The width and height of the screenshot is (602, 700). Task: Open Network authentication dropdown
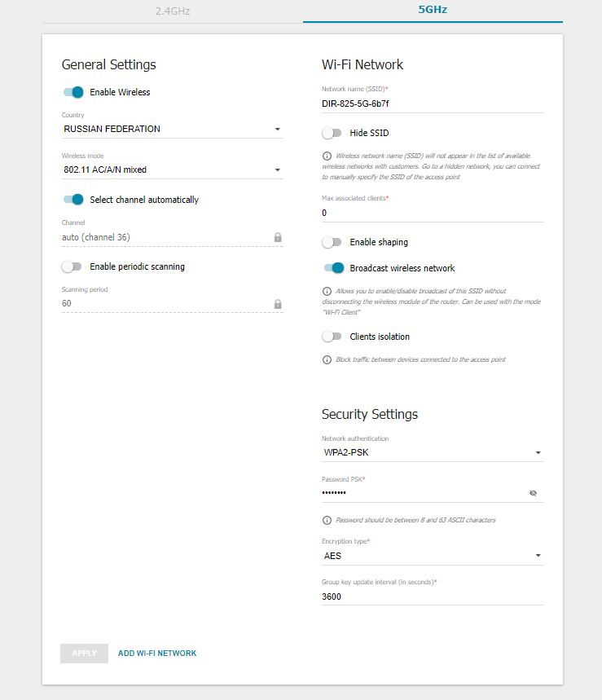point(433,452)
